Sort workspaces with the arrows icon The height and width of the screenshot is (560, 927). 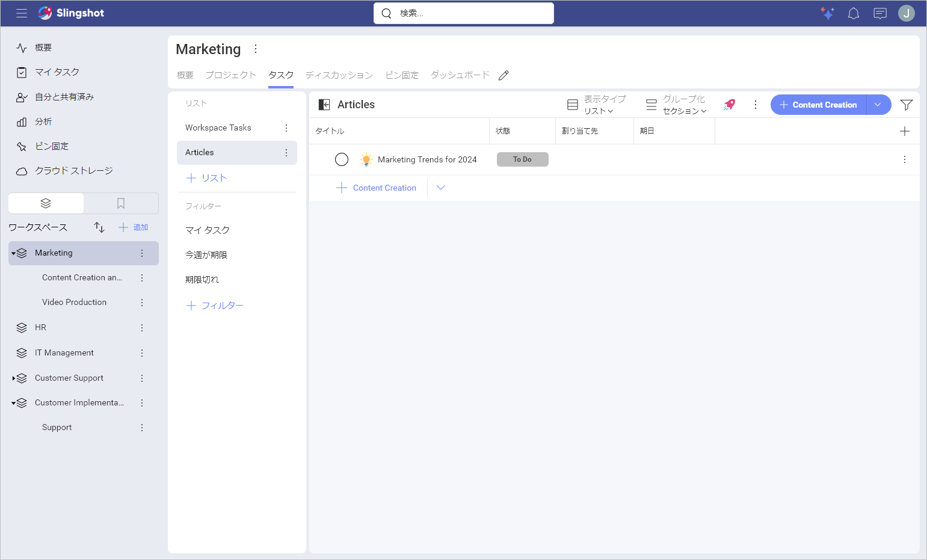[x=99, y=227]
